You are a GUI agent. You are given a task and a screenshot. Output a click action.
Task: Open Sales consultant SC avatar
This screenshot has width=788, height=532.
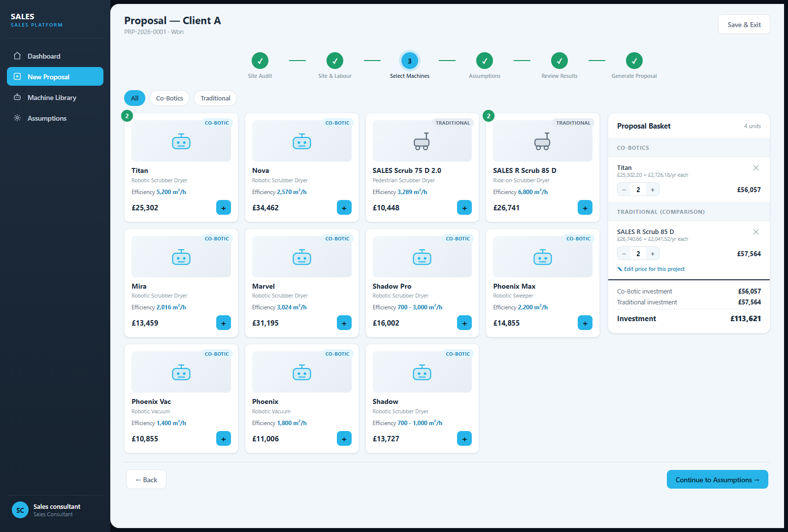pyautogui.click(x=20, y=510)
